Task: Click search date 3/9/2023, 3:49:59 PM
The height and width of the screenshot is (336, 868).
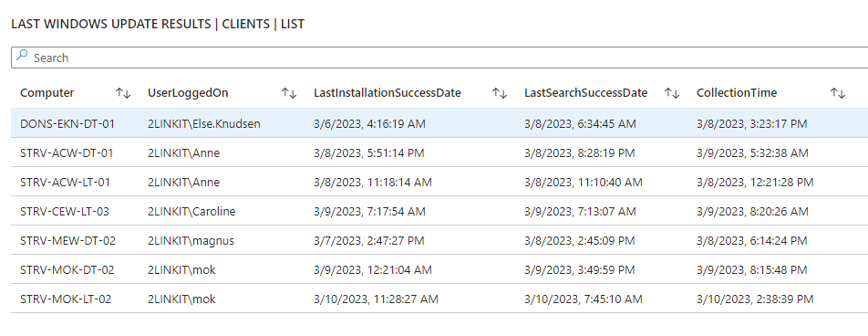Action: (x=580, y=270)
